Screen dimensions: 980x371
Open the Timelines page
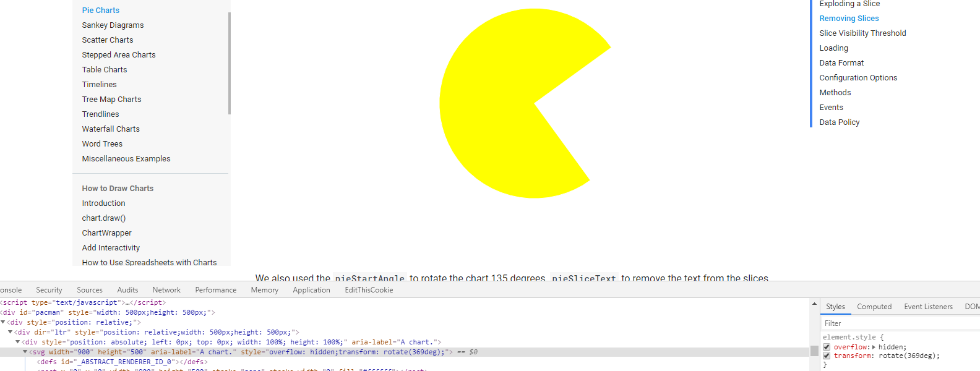(99, 85)
